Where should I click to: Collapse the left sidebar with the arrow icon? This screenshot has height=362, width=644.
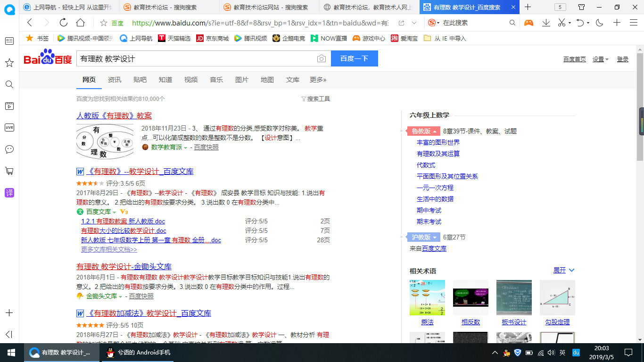[x=9, y=334]
